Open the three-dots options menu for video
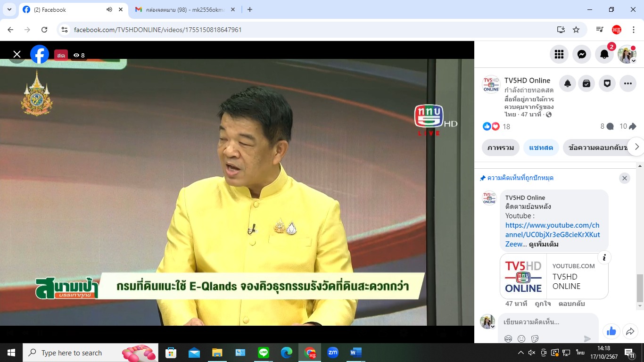 click(x=627, y=83)
